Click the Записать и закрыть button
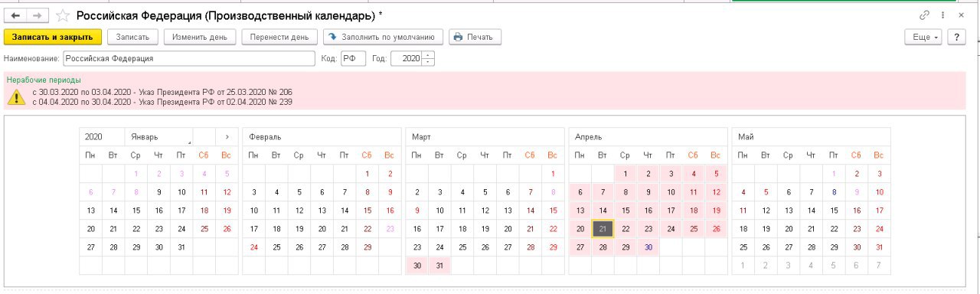Image resolution: width=980 pixels, height=294 pixels. (52, 37)
